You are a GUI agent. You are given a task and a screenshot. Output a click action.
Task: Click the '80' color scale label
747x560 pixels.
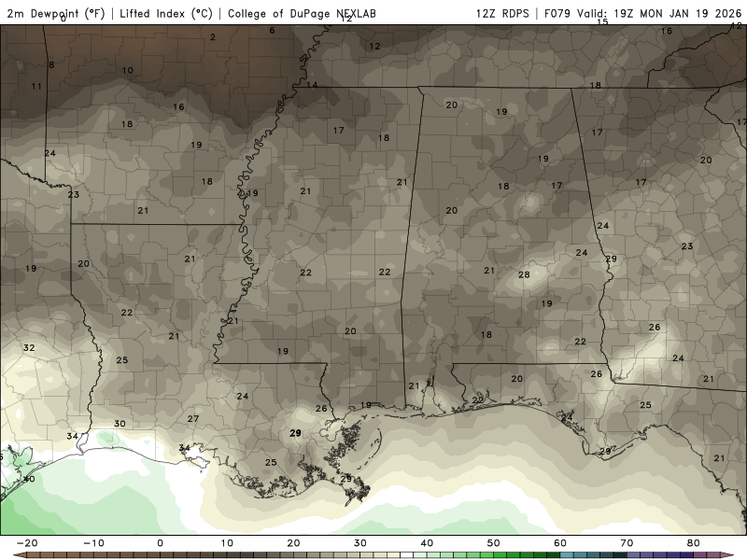(x=694, y=543)
